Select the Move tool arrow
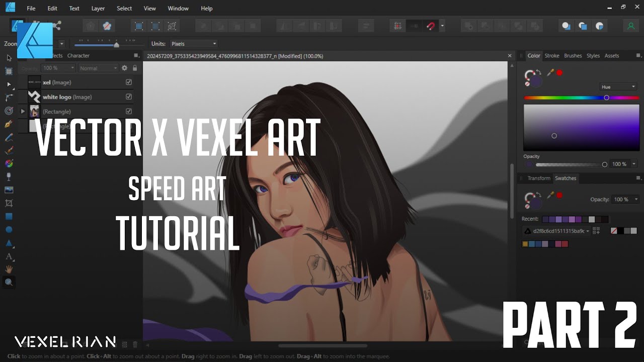 coord(9,58)
